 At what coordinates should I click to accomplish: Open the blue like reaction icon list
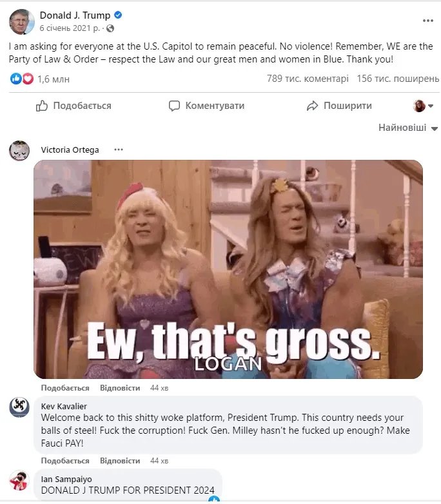[15, 79]
